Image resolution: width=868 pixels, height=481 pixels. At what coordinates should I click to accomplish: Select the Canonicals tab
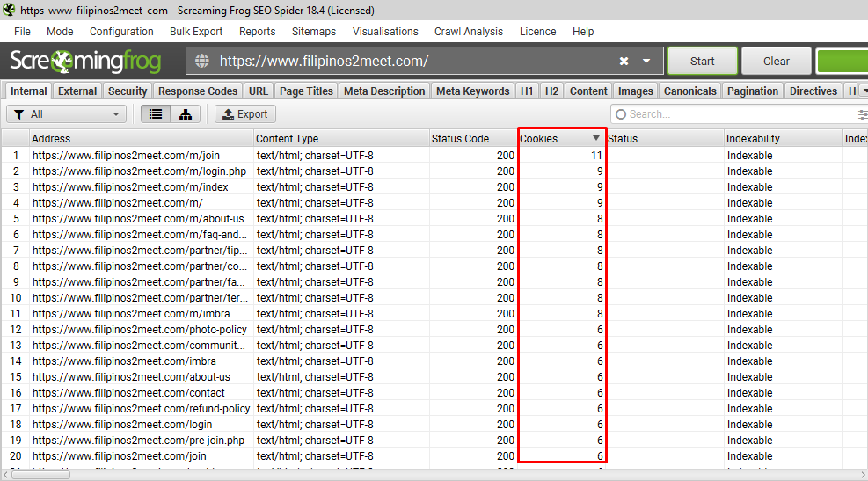click(689, 91)
